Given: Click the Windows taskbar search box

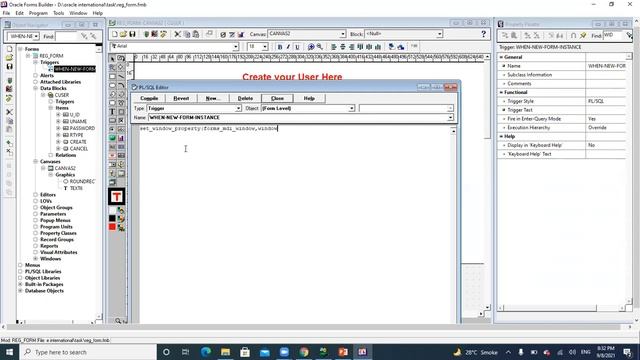Looking at the screenshot, I should [x=88, y=352].
